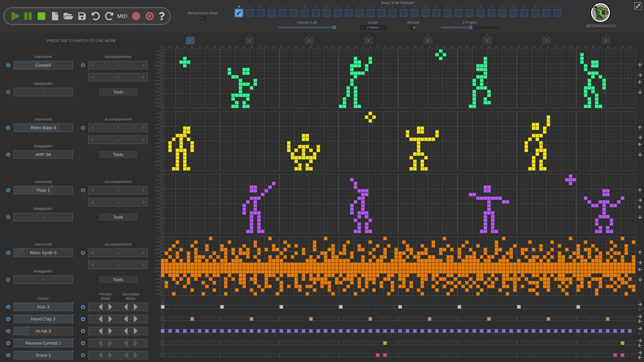Mute the Cowbell instrument with its power toggle
This screenshot has width=644, height=362.
click(x=8, y=65)
